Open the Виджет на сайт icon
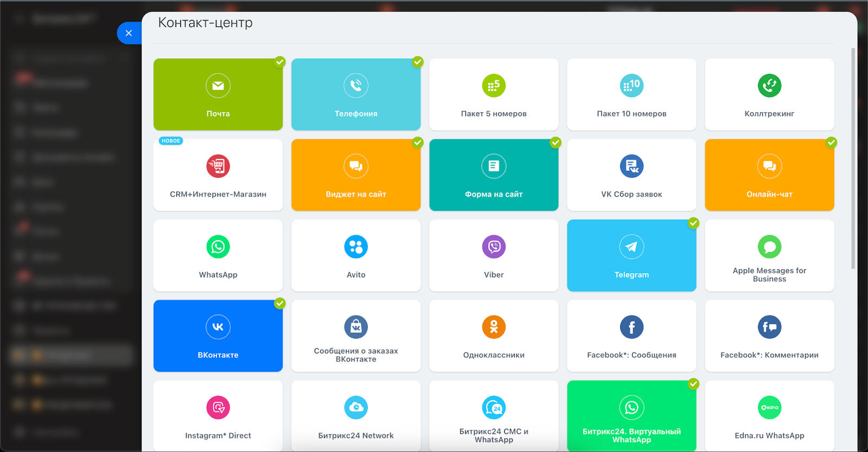Viewport: 868px width, 452px height. pyautogui.click(x=356, y=166)
